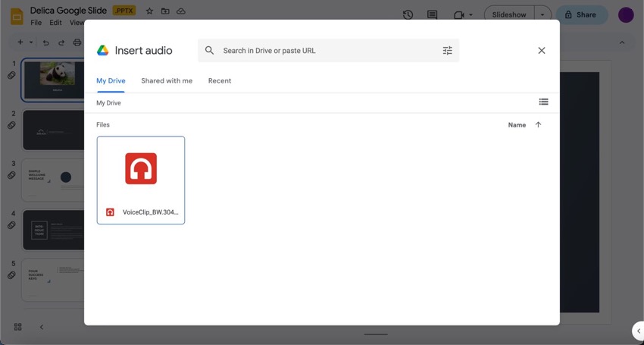Click the My Drive breadcrumb
Screen dimensions: 644x345
point(108,103)
